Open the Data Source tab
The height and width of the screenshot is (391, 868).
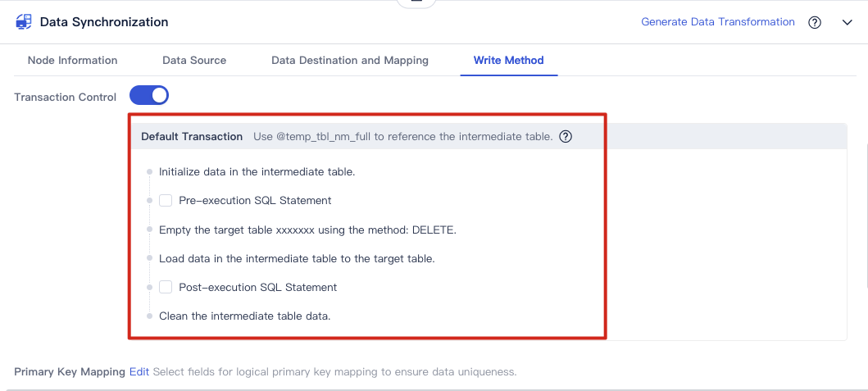[194, 61]
